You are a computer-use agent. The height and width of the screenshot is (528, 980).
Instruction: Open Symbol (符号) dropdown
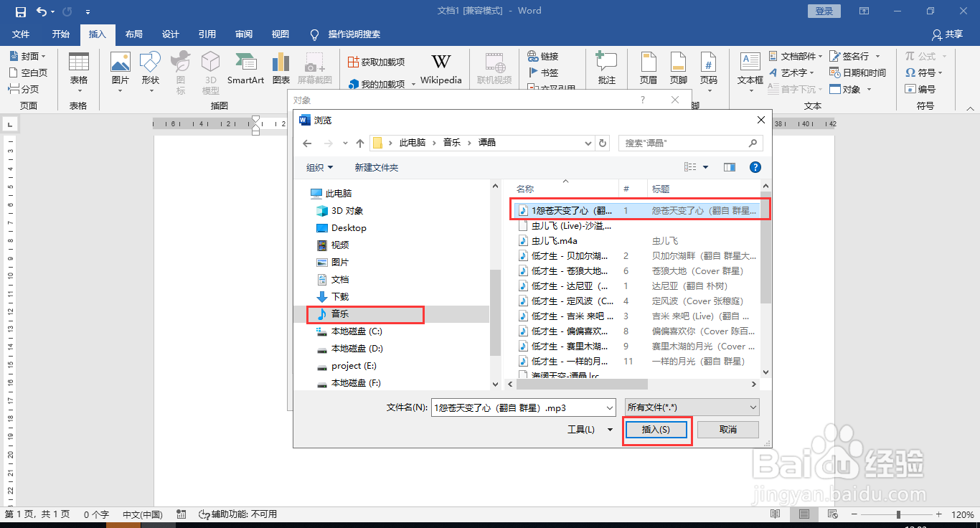pos(923,72)
